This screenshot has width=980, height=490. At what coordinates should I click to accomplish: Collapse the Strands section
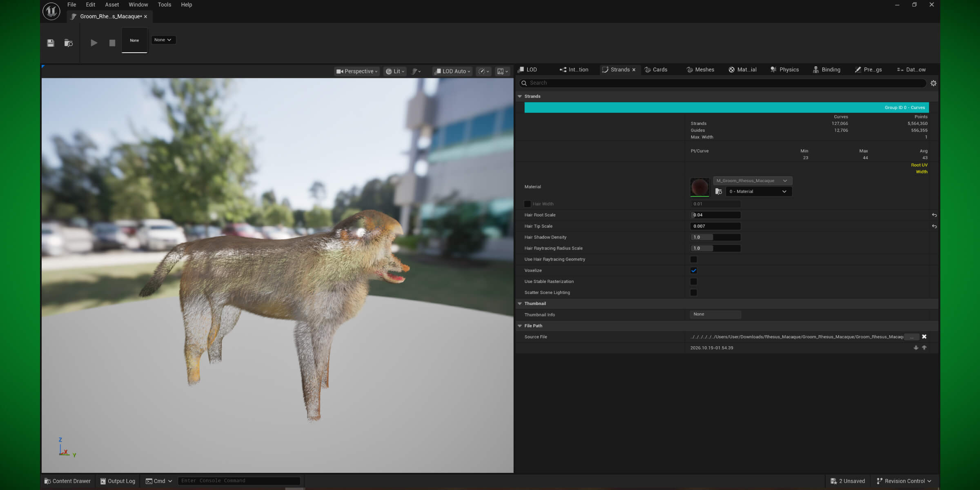[x=520, y=96]
